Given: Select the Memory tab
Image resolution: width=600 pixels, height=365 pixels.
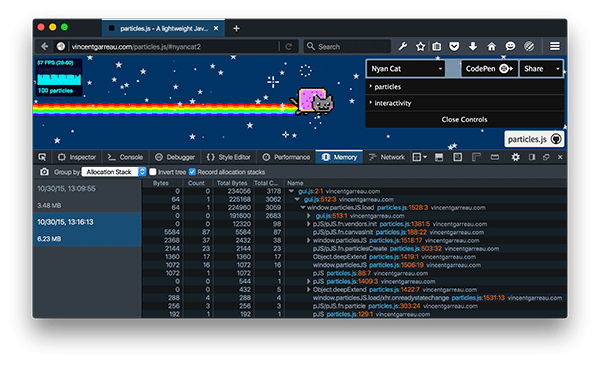Looking at the screenshot, I should [339, 157].
